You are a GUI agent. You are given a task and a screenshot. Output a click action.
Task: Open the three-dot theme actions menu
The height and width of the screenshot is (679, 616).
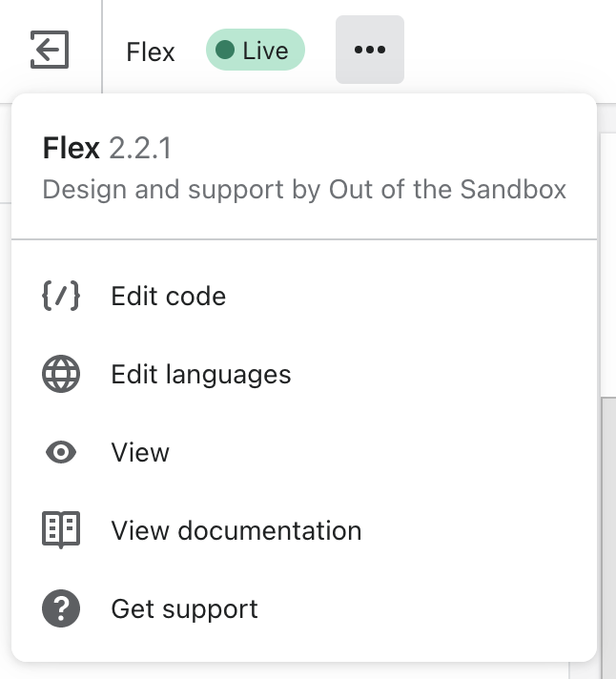pyautogui.click(x=369, y=50)
